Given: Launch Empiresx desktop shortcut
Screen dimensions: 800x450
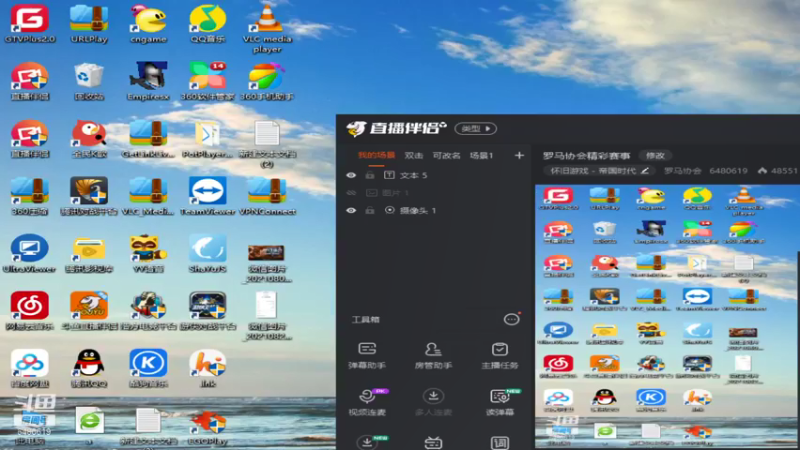Looking at the screenshot, I should 148,82.
